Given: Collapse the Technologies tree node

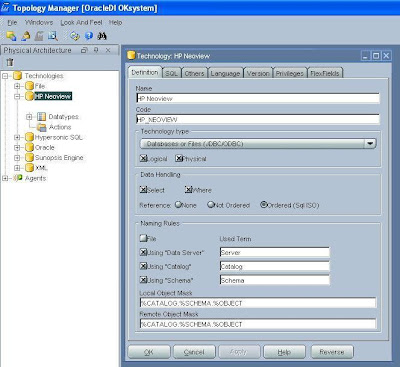Looking at the screenshot, I should (x=5, y=76).
